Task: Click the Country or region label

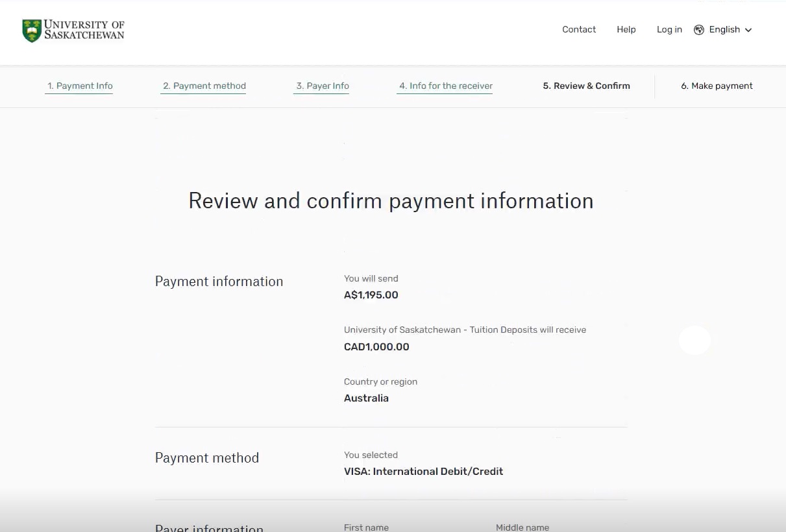Action: [380, 381]
